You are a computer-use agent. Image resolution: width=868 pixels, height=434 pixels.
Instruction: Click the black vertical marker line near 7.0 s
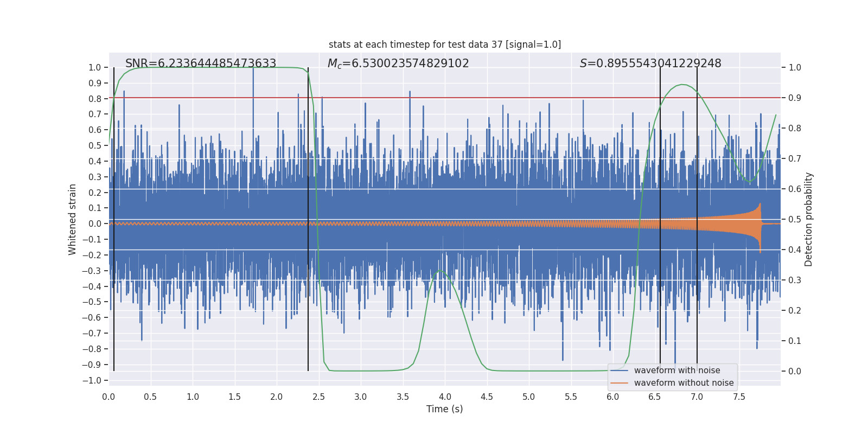tap(697, 219)
